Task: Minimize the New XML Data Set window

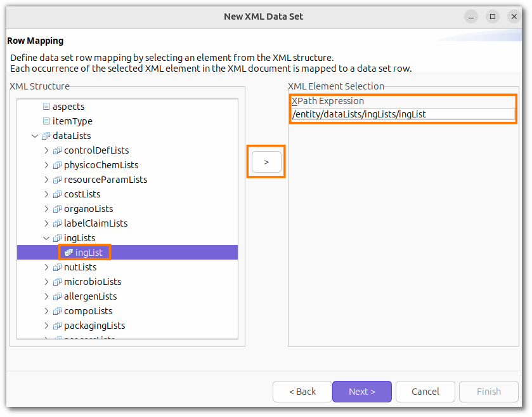Action: pos(471,17)
